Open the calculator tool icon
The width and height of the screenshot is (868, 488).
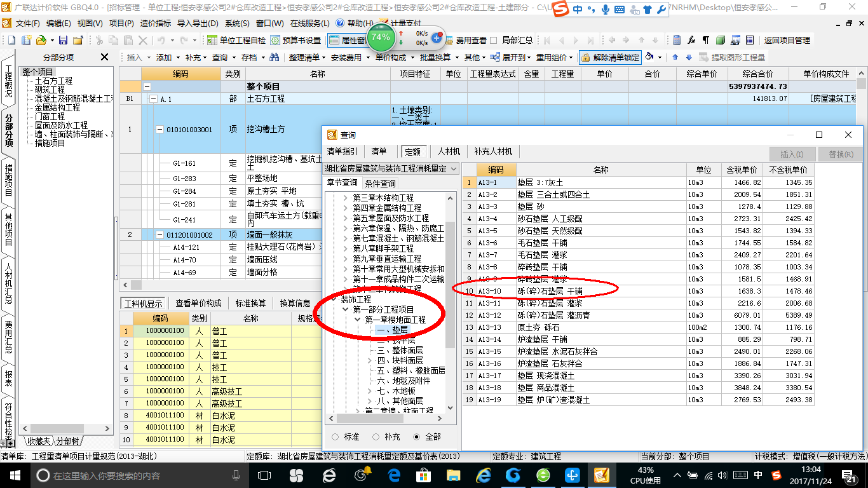coord(677,40)
